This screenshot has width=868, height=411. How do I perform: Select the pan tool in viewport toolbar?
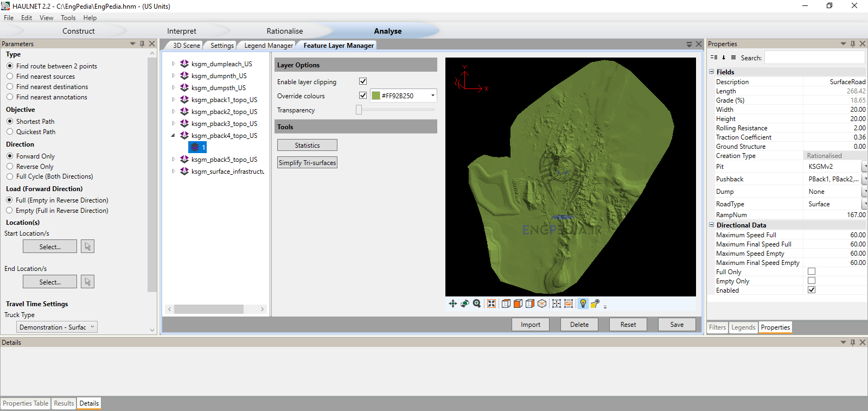click(452, 303)
